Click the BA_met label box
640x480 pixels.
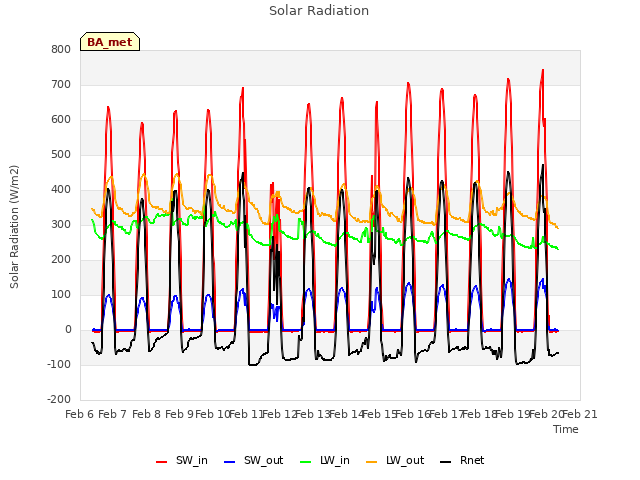coord(110,42)
